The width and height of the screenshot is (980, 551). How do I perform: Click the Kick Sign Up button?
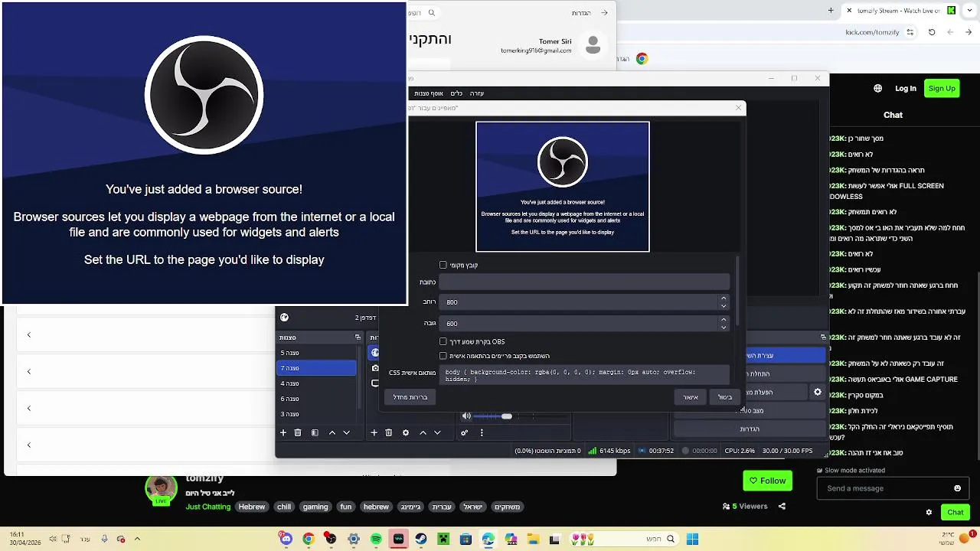click(x=941, y=88)
